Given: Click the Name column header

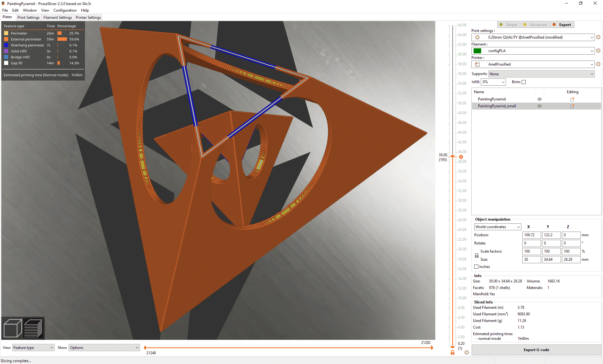Looking at the screenshot, I should click(x=503, y=92).
